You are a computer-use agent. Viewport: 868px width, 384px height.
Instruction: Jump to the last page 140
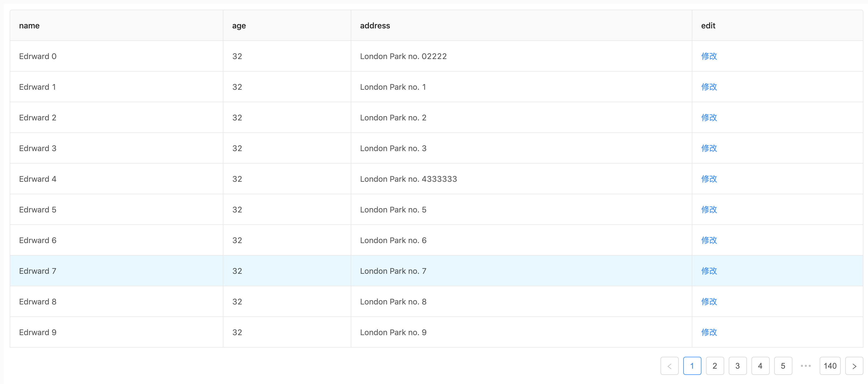830,366
